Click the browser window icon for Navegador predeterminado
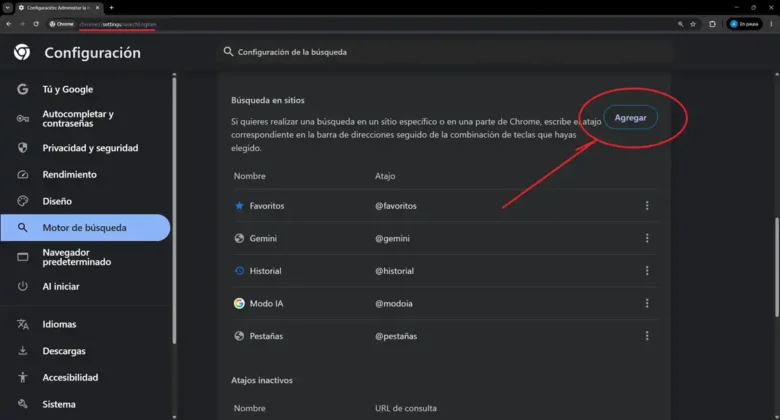 [22, 257]
